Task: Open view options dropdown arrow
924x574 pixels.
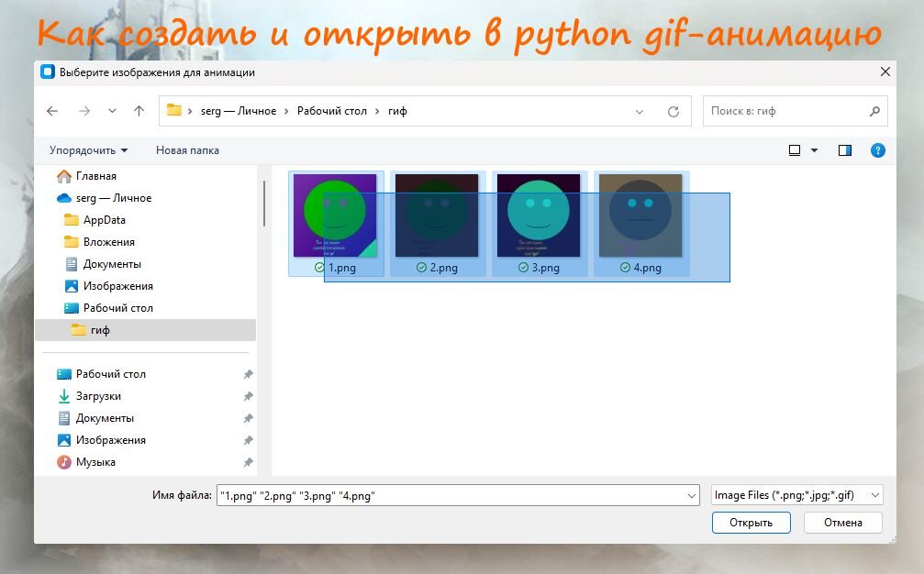Action: [815, 150]
